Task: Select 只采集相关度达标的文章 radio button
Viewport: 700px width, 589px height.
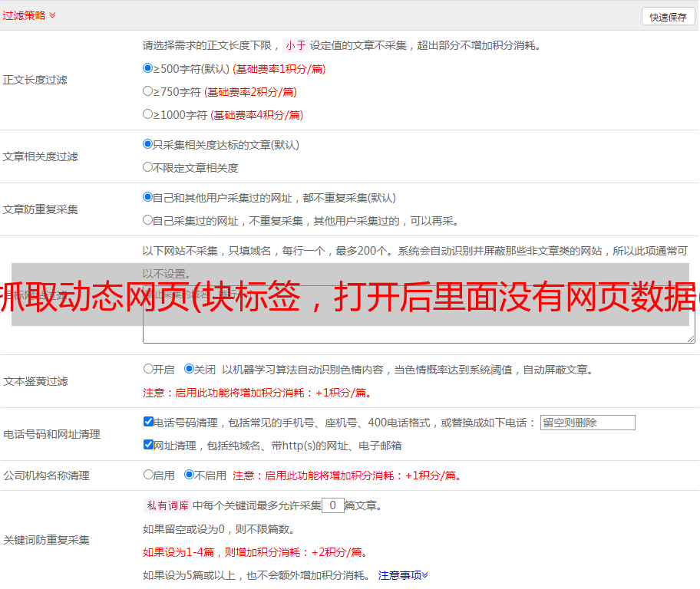Action: (148, 144)
